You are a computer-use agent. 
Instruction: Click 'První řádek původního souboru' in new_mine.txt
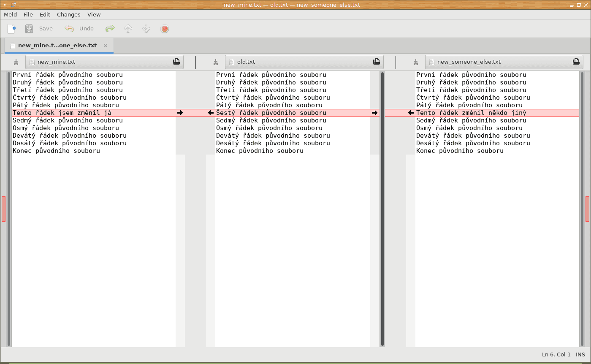(x=68, y=75)
